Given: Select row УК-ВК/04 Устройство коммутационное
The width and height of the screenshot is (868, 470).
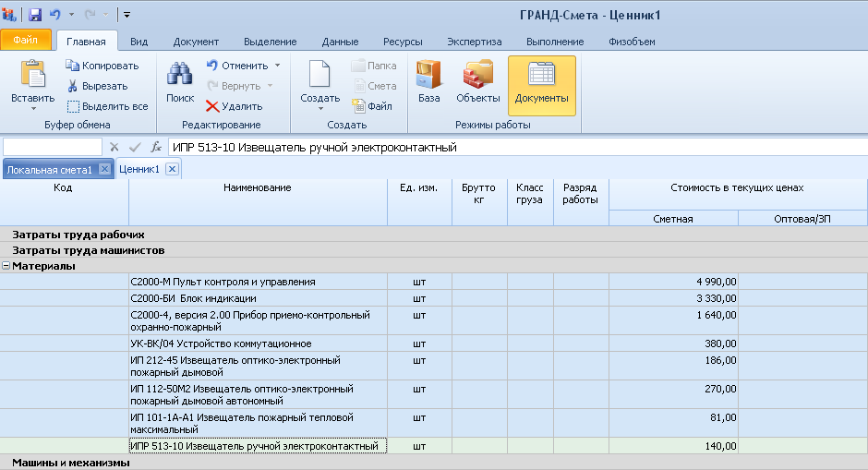Looking at the screenshot, I should 434,343.
